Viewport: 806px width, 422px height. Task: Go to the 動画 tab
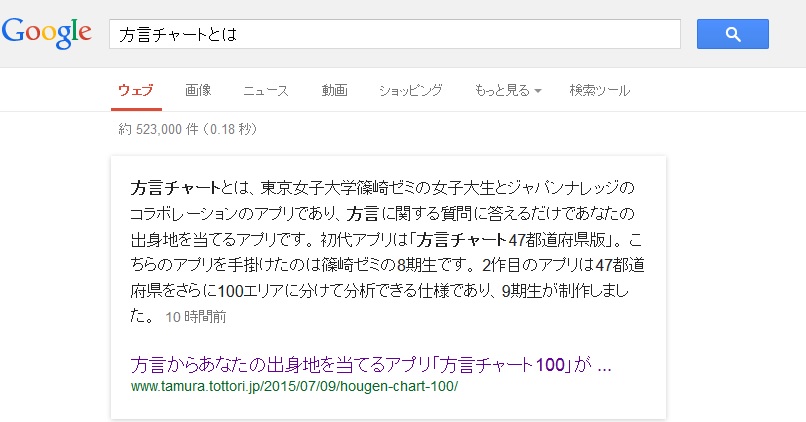334,90
